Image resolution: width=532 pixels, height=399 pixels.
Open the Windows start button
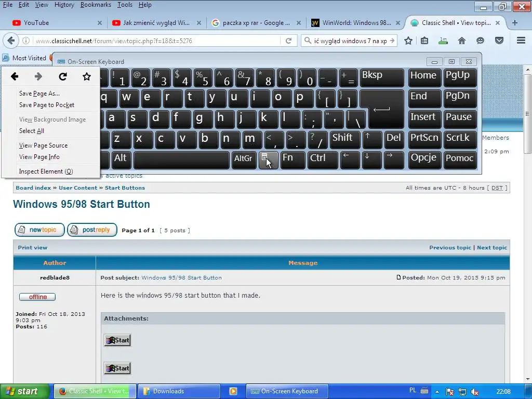click(x=24, y=391)
